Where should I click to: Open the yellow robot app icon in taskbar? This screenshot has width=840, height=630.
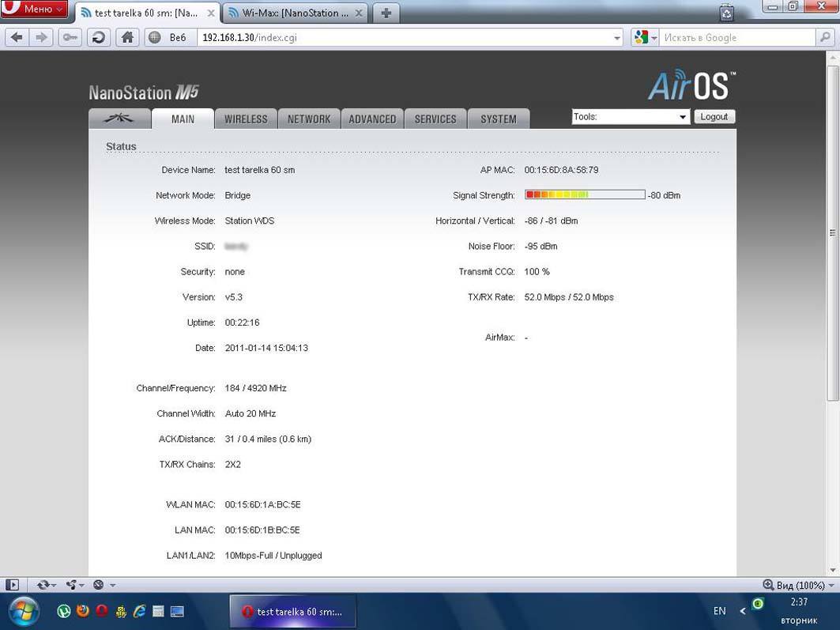(121, 611)
